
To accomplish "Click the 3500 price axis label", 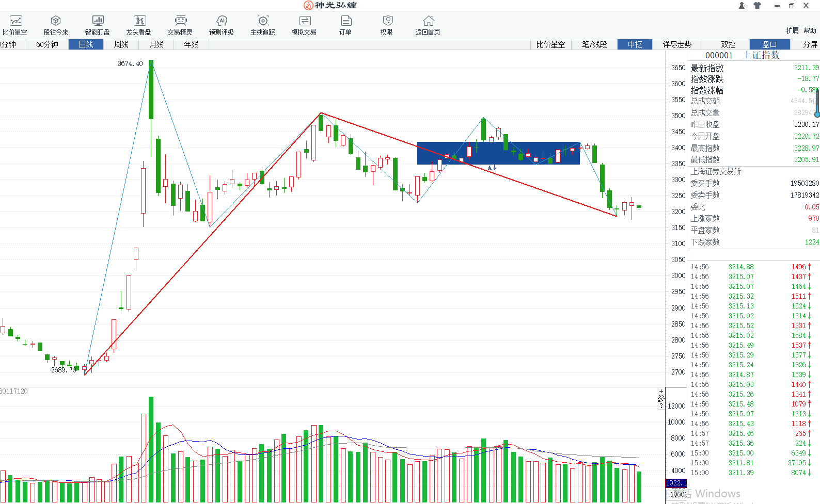I will click(678, 116).
